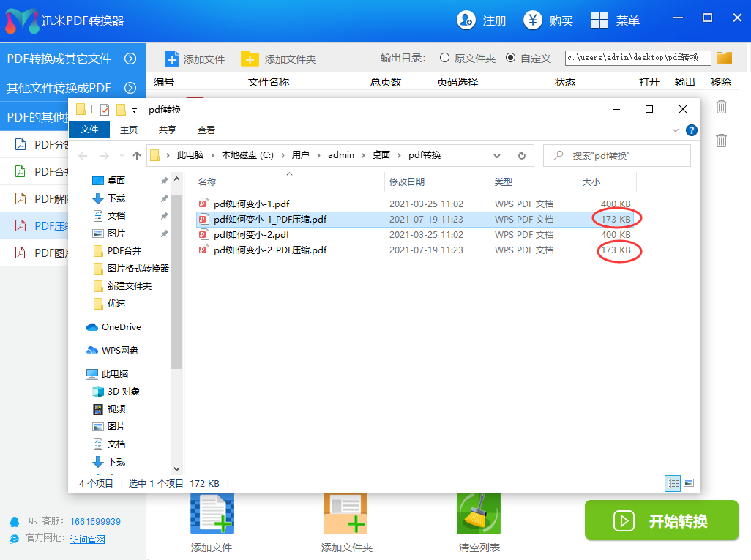Click the 添加文件夹 icon at the bottom
This screenshot has width=751, height=560.
(345, 515)
